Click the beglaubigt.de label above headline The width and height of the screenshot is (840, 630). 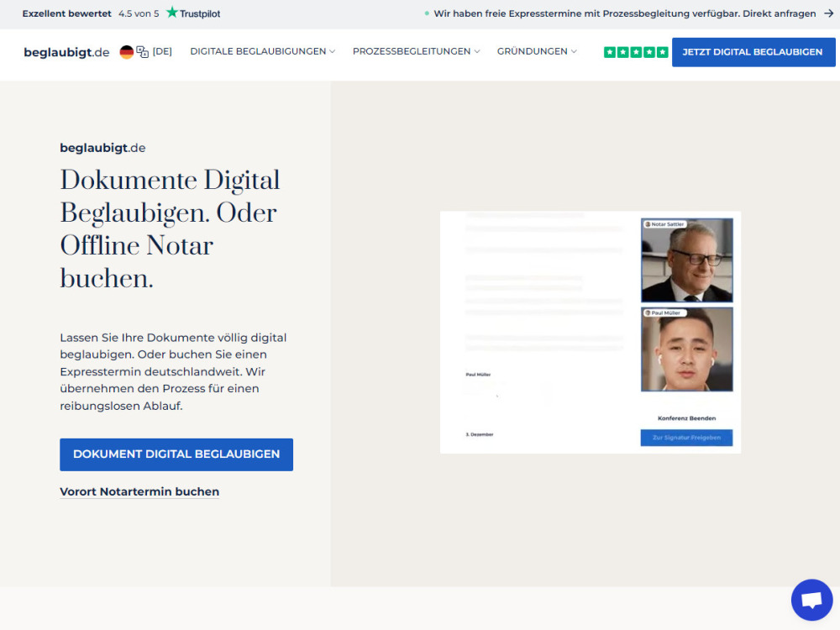102,148
